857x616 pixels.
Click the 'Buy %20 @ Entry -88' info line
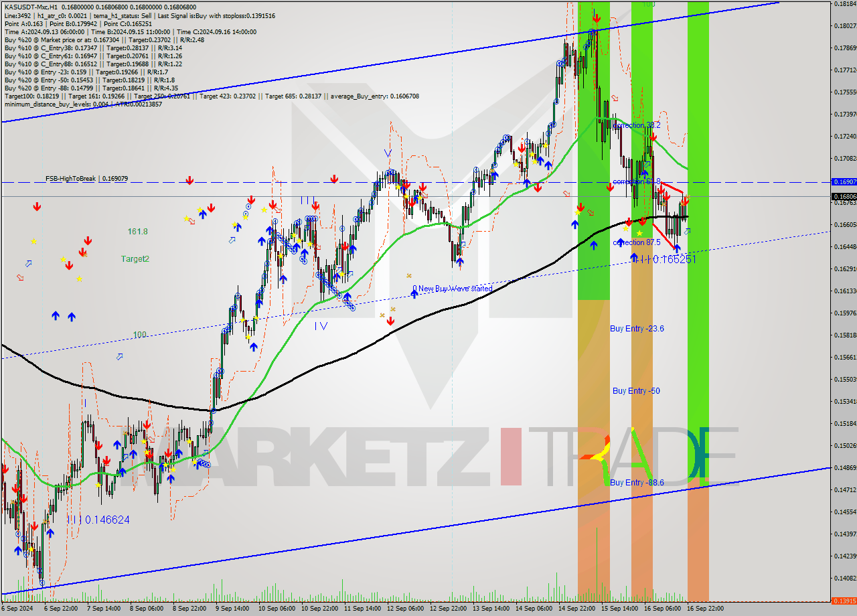pos(91,88)
